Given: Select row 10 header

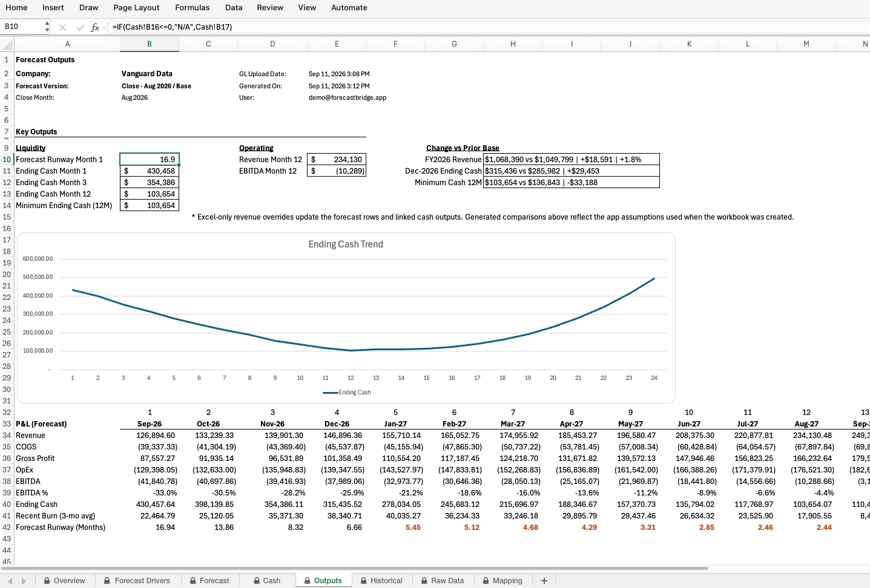Looking at the screenshot, I should (7, 160).
